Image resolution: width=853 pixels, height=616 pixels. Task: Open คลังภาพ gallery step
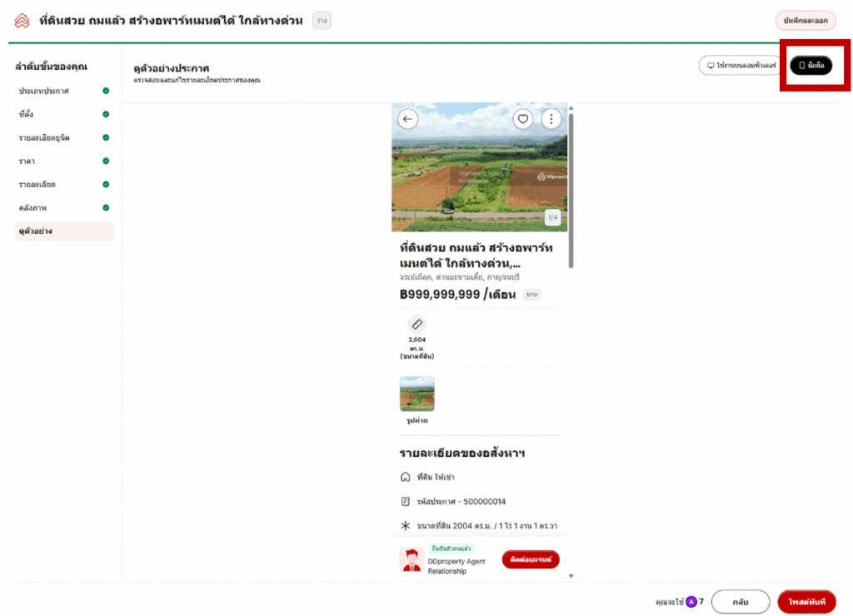pyautogui.click(x=32, y=207)
